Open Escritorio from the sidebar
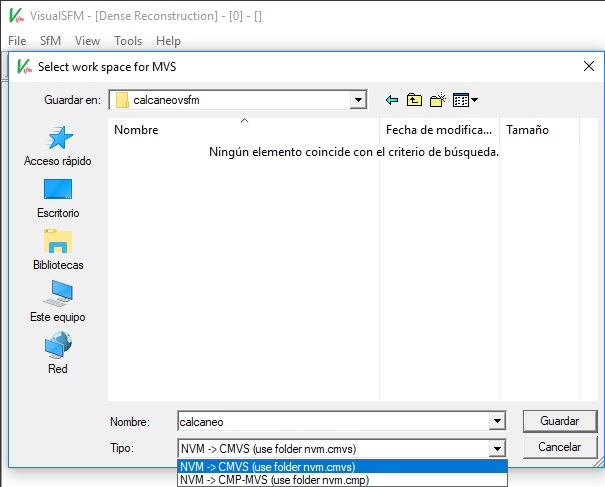 click(x=58, y=191)
